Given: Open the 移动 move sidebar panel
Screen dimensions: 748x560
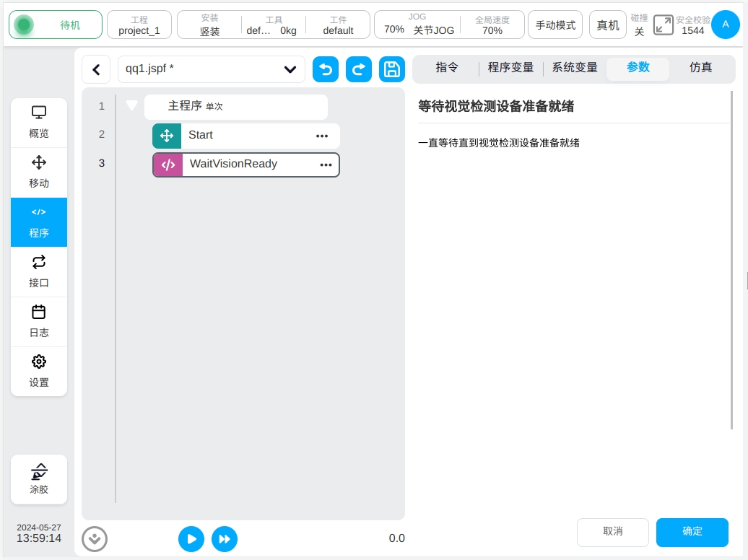Looking at the screenshot, I should point(39,172).
